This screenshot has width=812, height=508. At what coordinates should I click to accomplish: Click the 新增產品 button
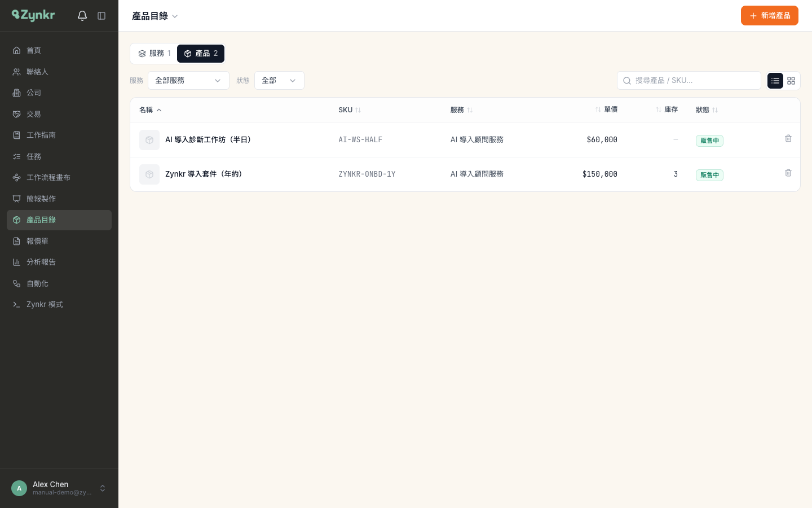click(769, 16)
